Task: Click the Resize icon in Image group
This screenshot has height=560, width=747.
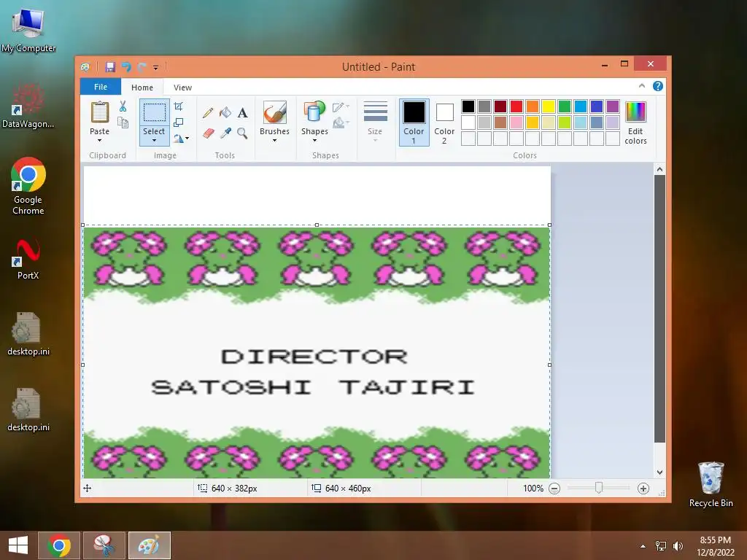Action: click(x=179, y=122)
